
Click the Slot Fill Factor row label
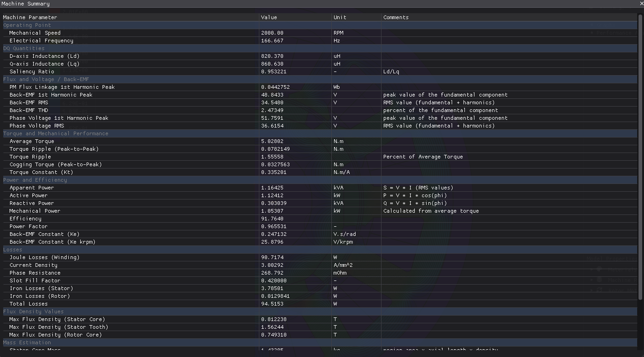coord(35,280)
